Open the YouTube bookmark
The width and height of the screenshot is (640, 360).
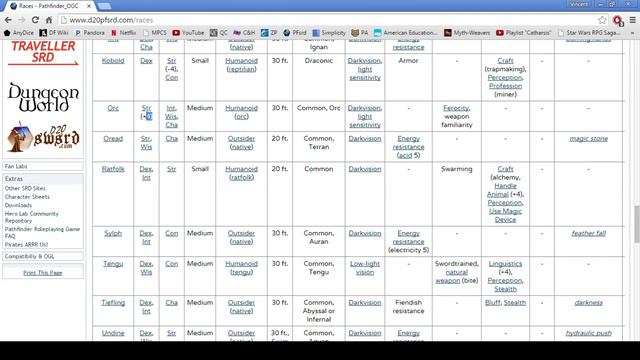188,33
